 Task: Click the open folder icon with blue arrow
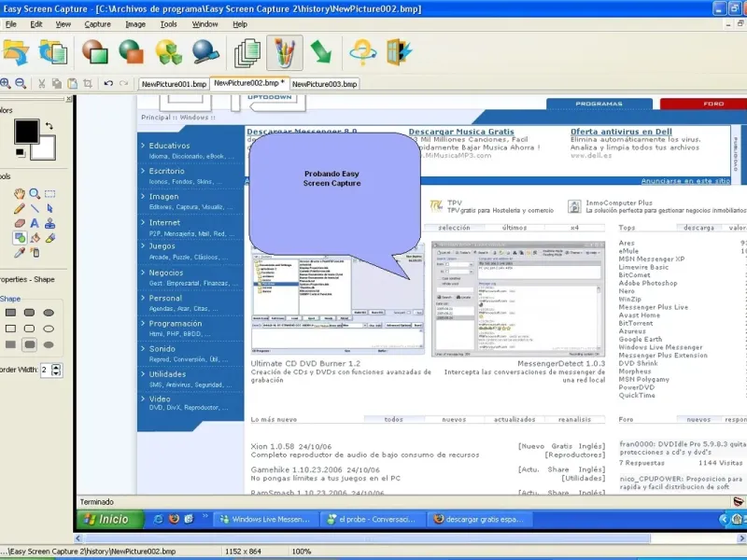click(15, 52)
